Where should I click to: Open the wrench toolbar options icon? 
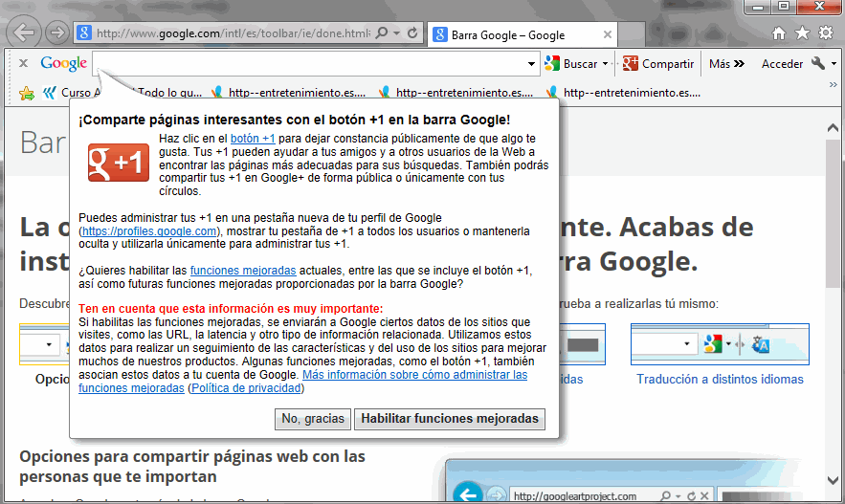818,63
